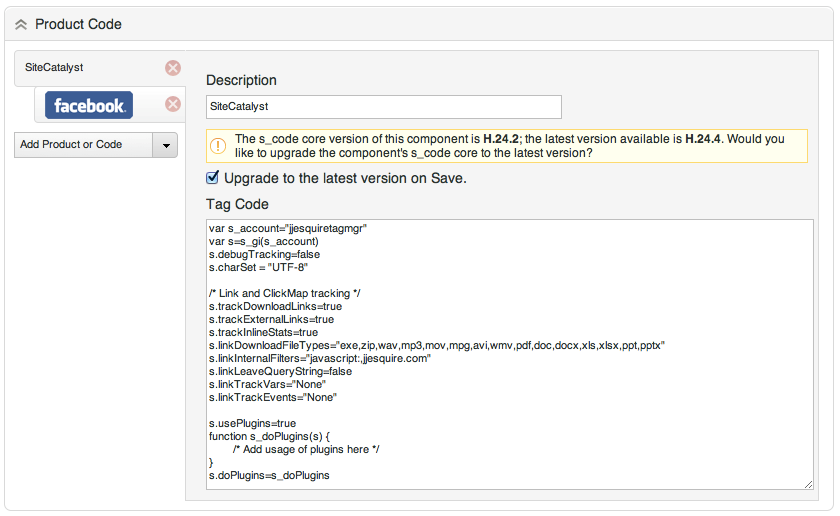Viewport: 840px width, 516px height.
Task: Click the 'Upgrade to the latest version on Save' label
Action: [345, 179]
